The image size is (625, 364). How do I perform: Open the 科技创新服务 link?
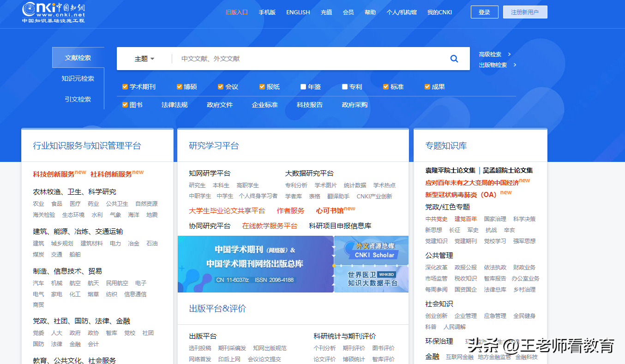(x=54, y=174)
